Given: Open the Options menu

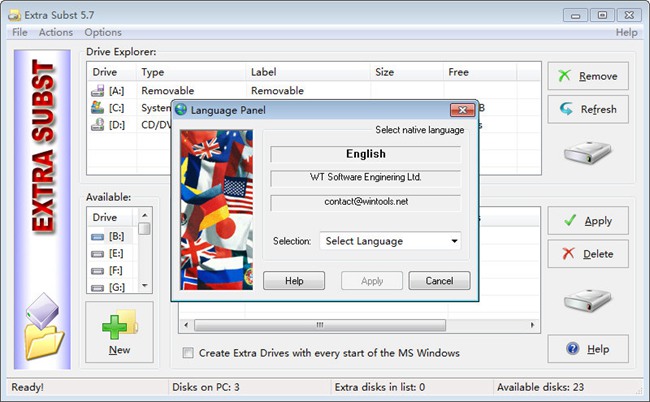Looking at the screenshot, I should [x=102, y=32].
